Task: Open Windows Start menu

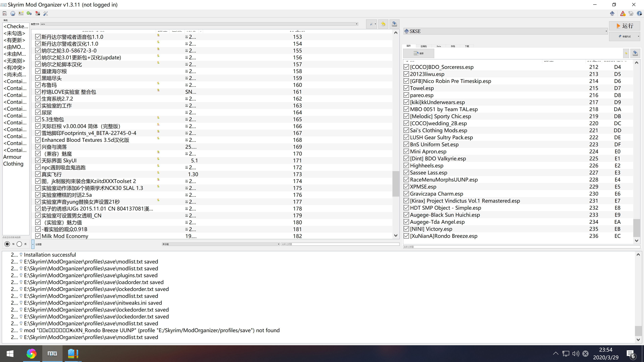Action: coord(10,353)
